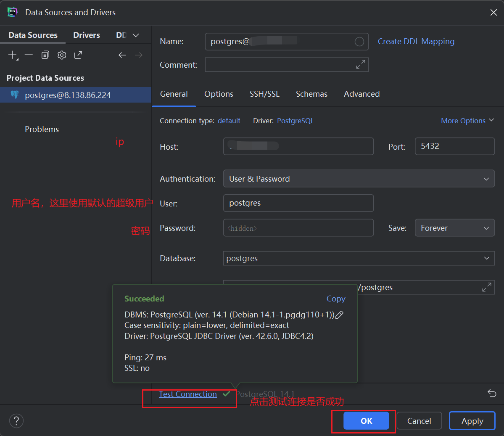The height and width of the screenshot is (436, 504).
Task: Click the DataGrip app logo
Action: coord(12,12)
